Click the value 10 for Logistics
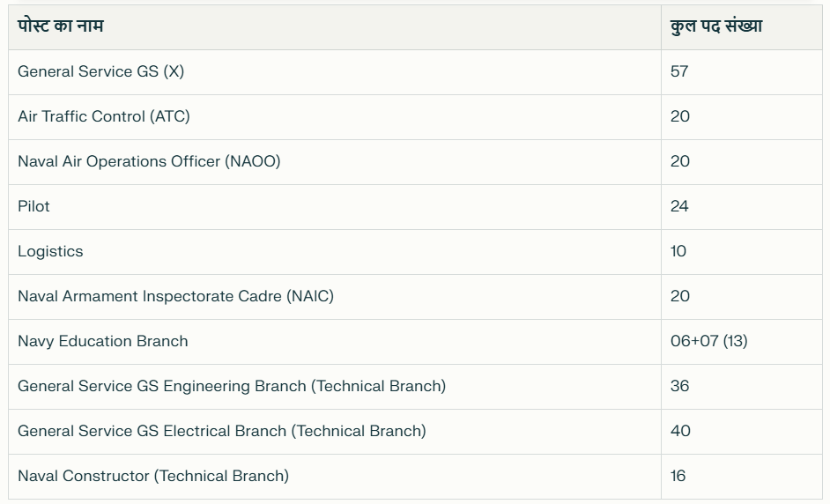 [678, 251]
